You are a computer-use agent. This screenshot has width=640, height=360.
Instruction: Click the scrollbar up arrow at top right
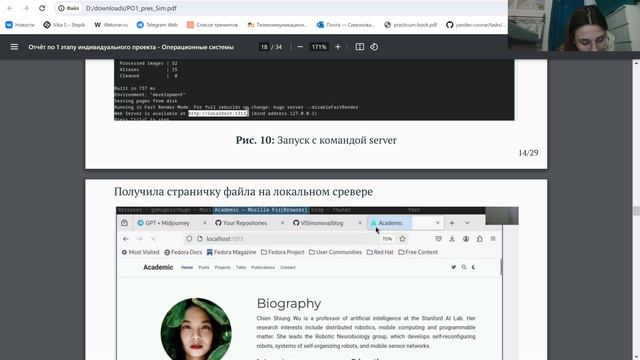(x=636, y=63)
